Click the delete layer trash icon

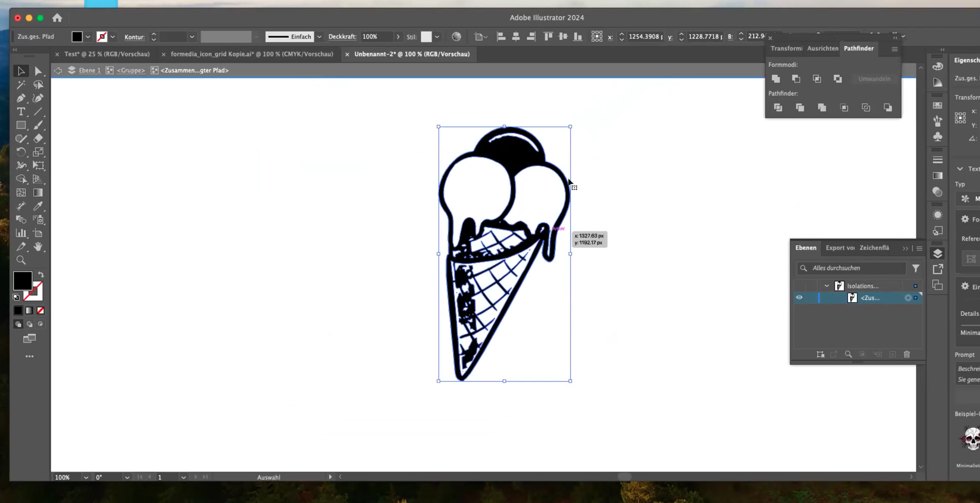pos(907,354)
